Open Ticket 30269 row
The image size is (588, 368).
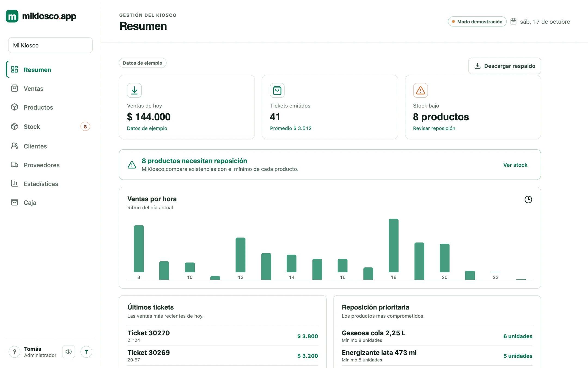click(223, 356)
